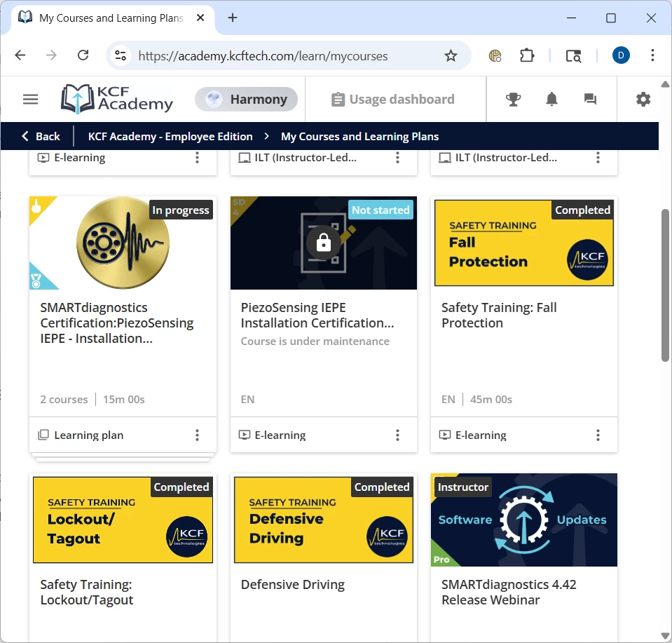
Task: Open options menu on PiezoSensing IEPE E-learning card
Action: tap(398, 435)
